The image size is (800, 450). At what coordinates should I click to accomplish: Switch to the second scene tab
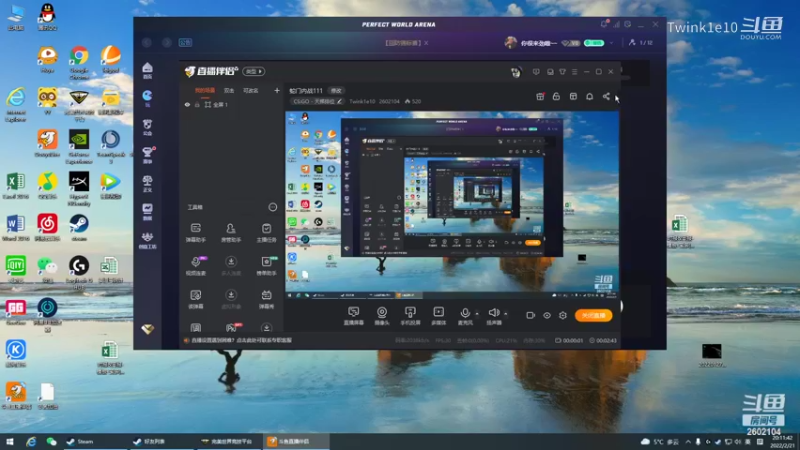pos(229,90)
